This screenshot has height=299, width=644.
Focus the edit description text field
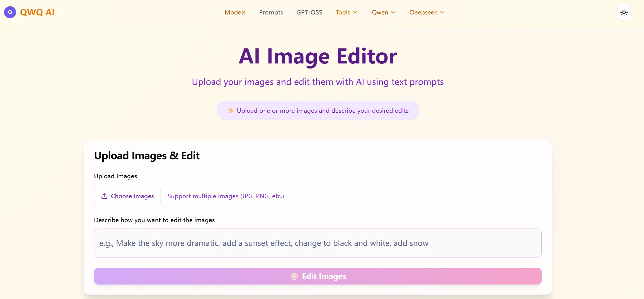tap(318, 243)
